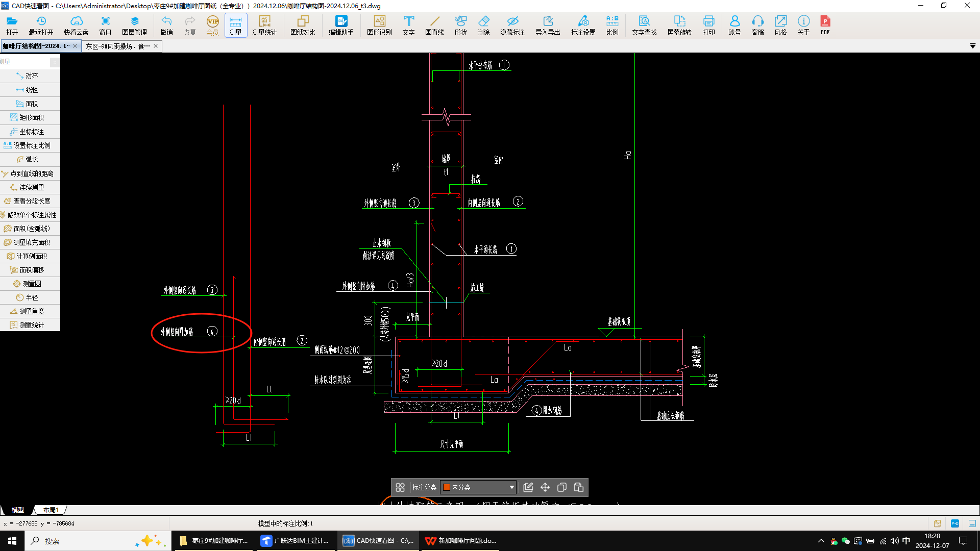980x551 pixels.
Task: Select 面积 area measurement
Action: [x=30, y=104]
